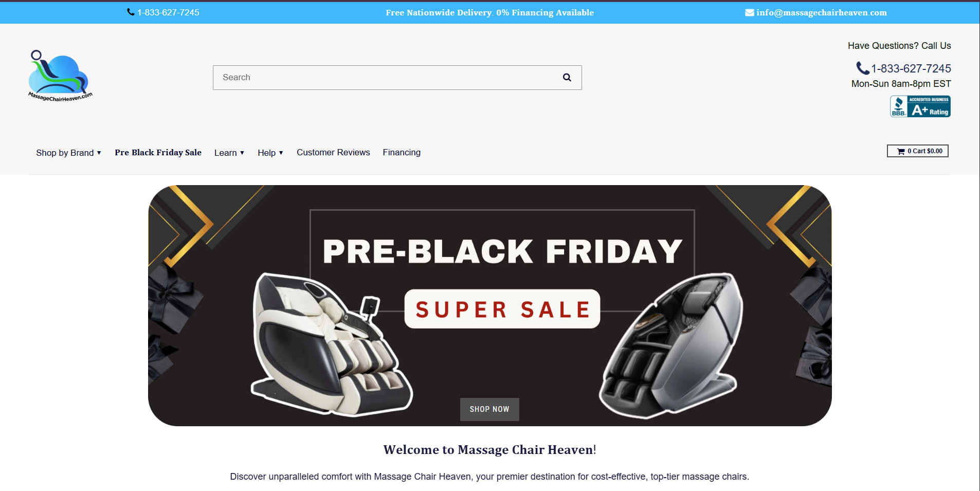Image resolution: width=980 pixels, height=491 pixels.
Task: Click the SHOP NOW button
Action: pyautogui.click(x=489, y=409)
